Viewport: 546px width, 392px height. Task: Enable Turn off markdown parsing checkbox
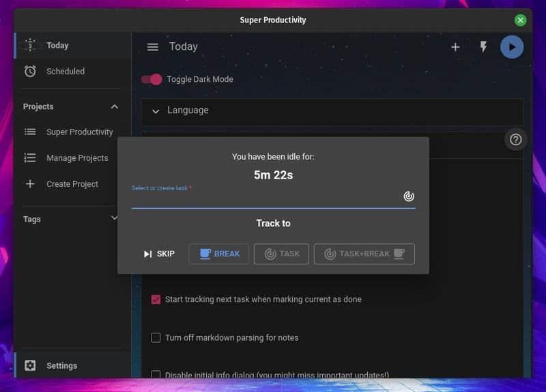coord(156,337)
